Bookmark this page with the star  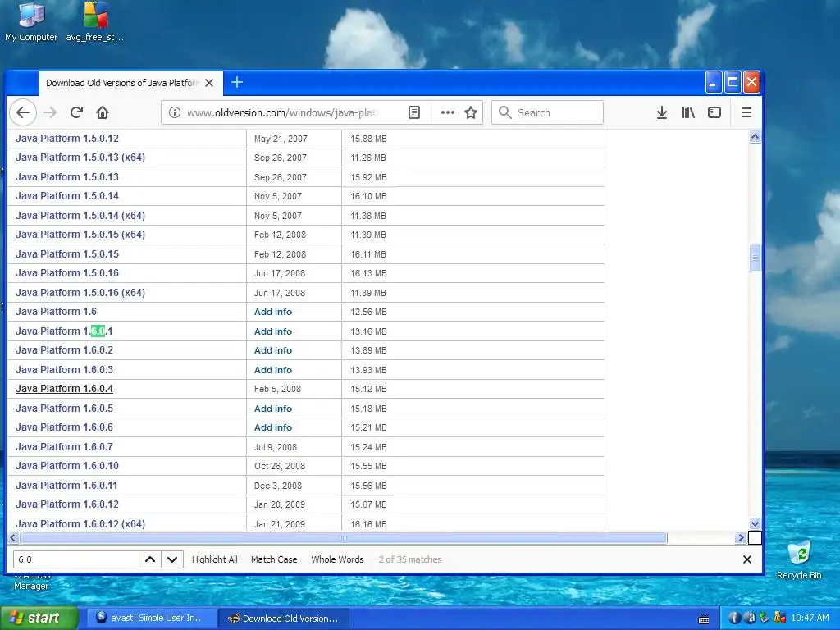tap(471, 112)
